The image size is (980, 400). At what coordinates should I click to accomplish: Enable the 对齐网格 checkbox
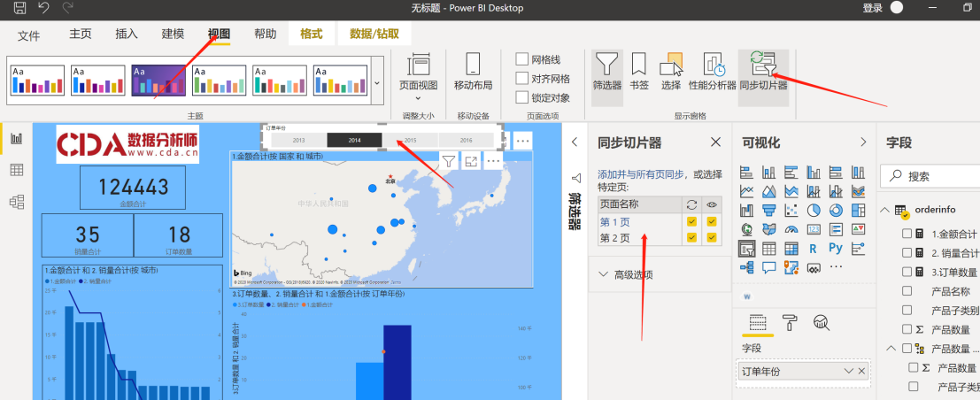[x=522, y=79]
